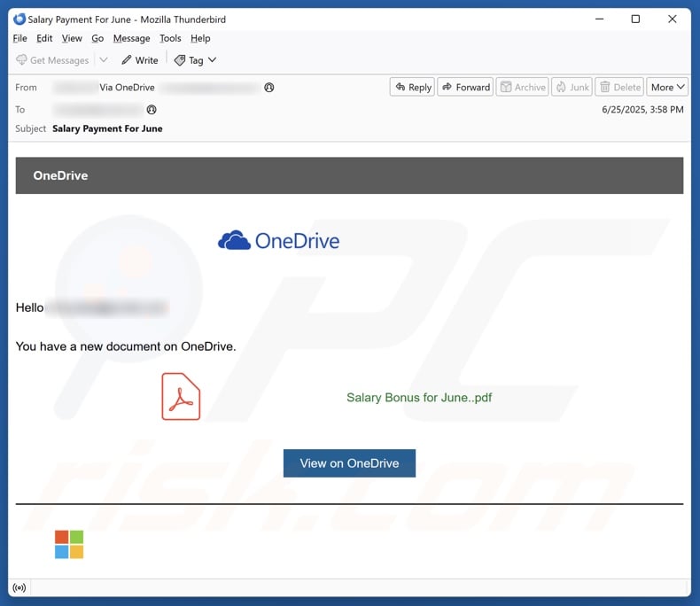Viewport: 700px width, 606px height.
Task: Click the gray OneDrive header banner text
Action: coord(60,175)
